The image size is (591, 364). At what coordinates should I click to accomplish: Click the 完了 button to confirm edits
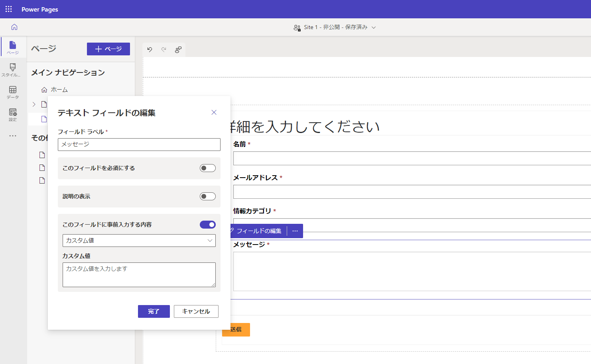(154, 311)
